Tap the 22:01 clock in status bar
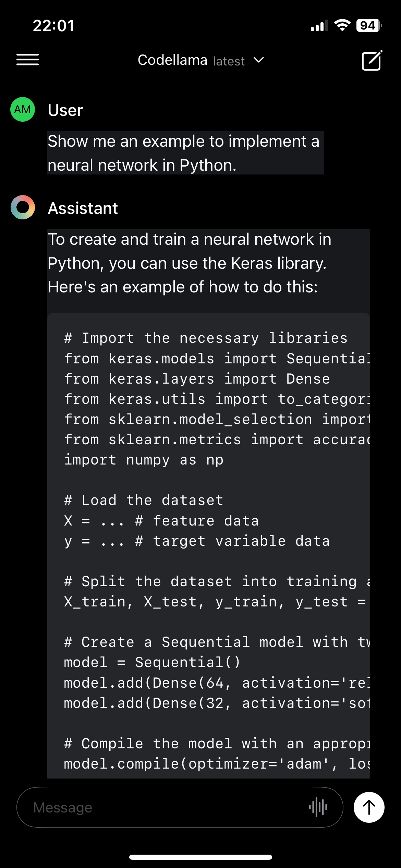The height and width of the screenshot is (868, 401). pyautogui.click(x=53, y=26)
